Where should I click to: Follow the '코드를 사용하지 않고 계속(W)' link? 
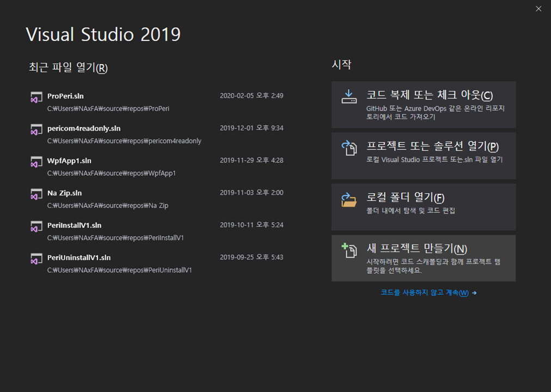pos(425,292)
